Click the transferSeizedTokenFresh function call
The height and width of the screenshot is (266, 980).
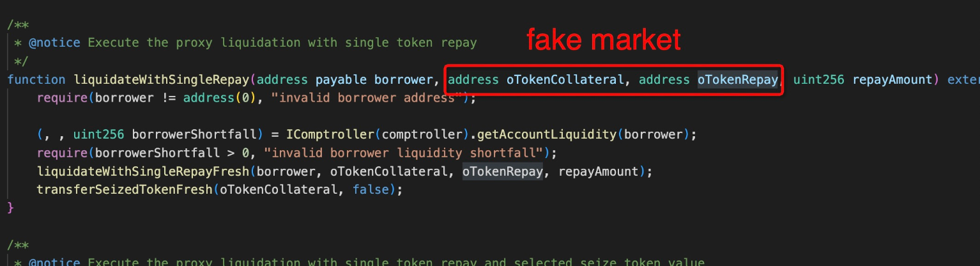[125, 190]
